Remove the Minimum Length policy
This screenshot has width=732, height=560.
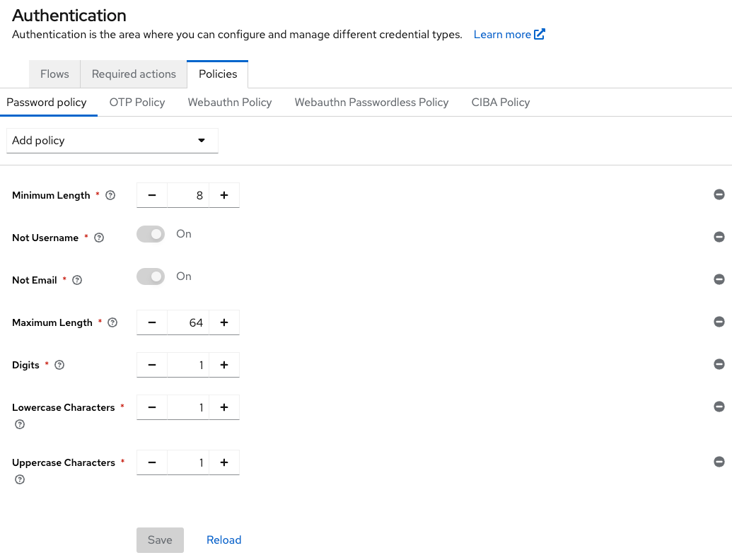coord(719,194)
